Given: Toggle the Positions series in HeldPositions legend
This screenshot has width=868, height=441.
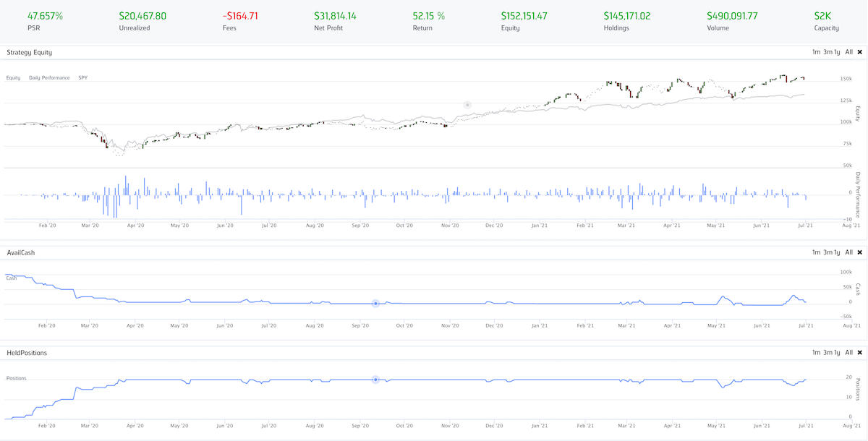Looking at the screenshot, I should coord(16,377).
